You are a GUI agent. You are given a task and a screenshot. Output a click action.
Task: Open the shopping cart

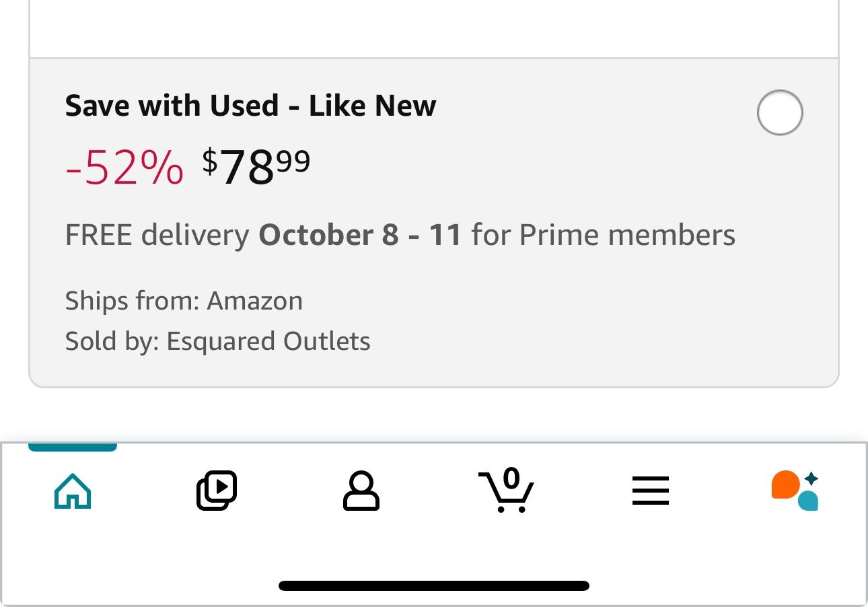point(506,493)
